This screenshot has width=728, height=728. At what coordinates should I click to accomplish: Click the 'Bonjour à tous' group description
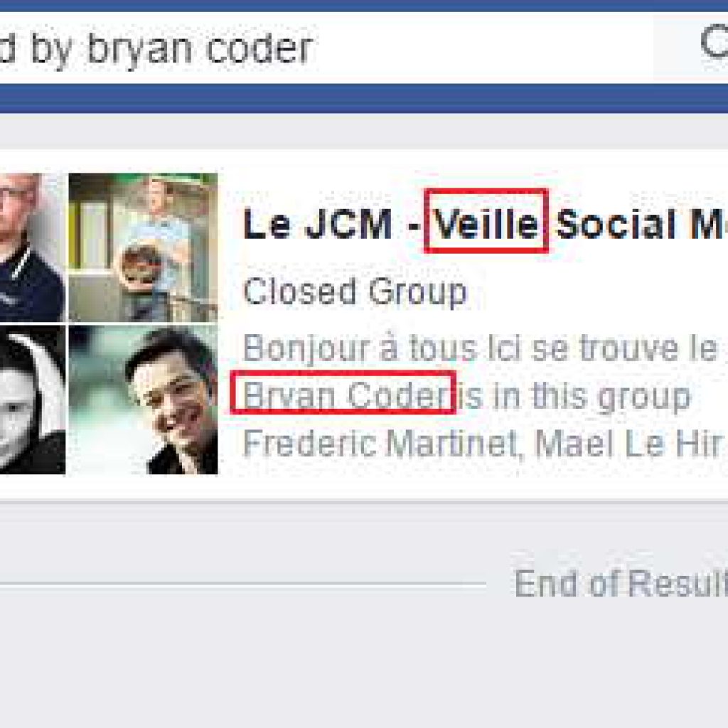tap(480, 348)
